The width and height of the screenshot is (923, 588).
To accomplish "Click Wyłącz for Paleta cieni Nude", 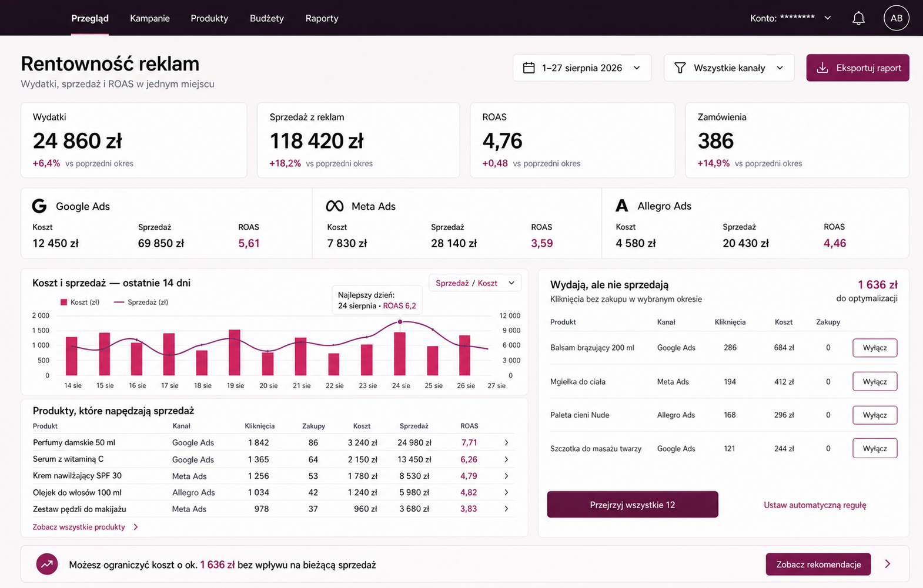I will [x=875, y=415].
